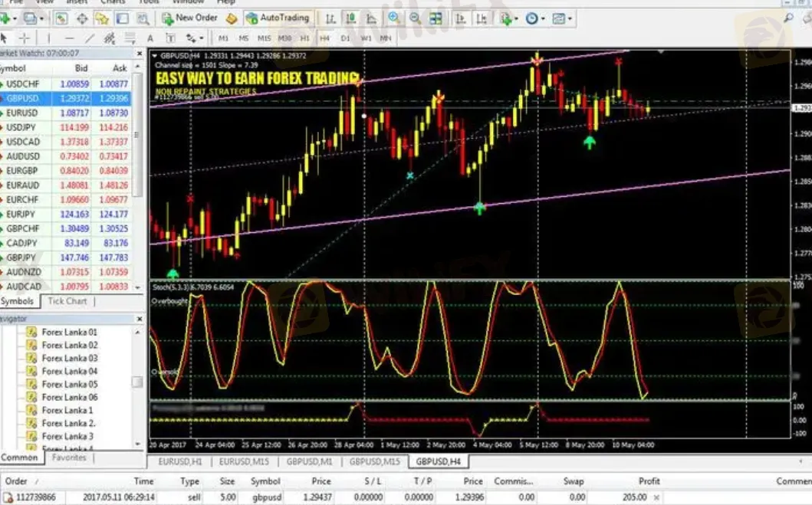Select the Arrows objects tool
This screenshot has height=505, width=812.
(191, 38)
